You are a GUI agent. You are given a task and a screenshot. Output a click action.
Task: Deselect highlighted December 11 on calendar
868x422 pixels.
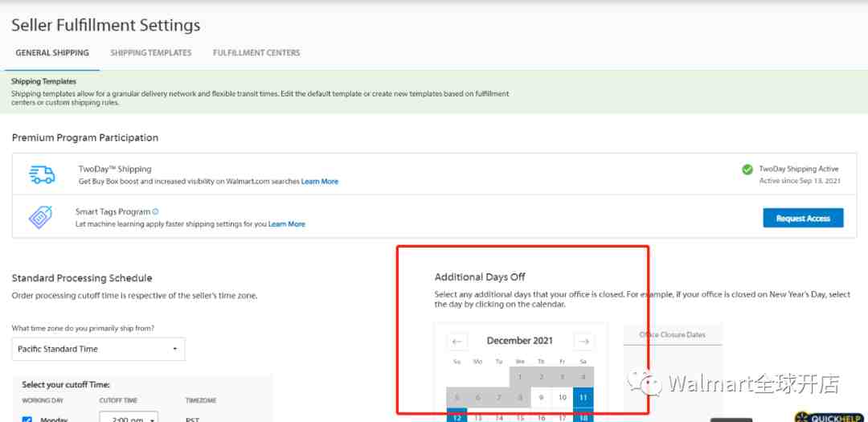pos(583,398)
